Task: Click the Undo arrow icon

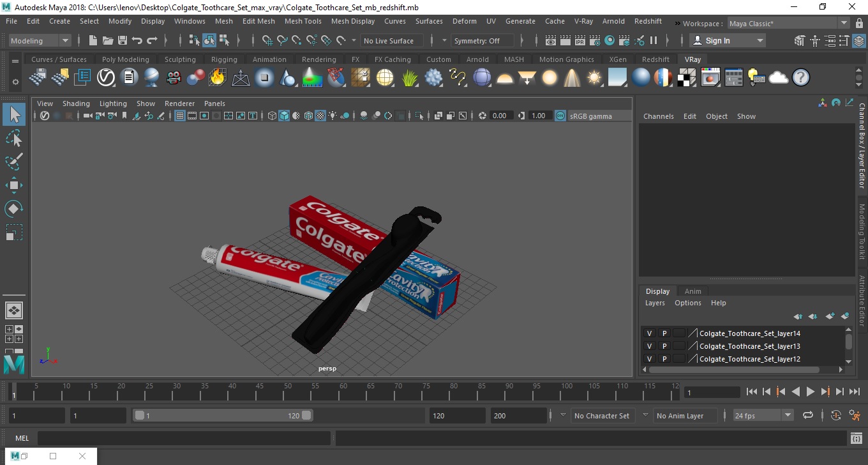Action: (137, 40)
